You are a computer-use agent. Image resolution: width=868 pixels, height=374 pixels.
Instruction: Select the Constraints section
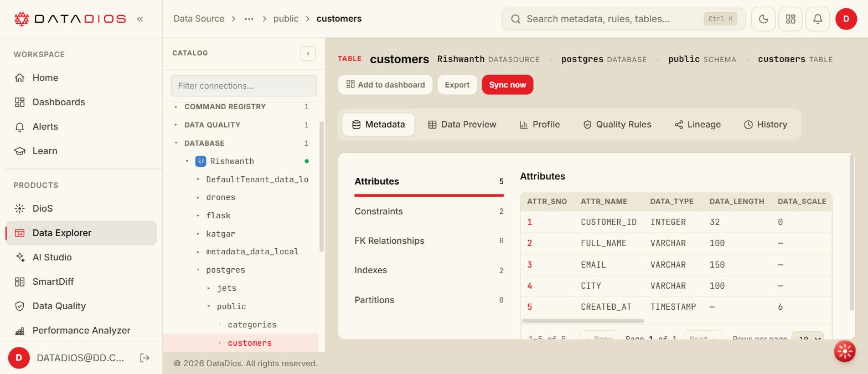[x=429, y=212]
